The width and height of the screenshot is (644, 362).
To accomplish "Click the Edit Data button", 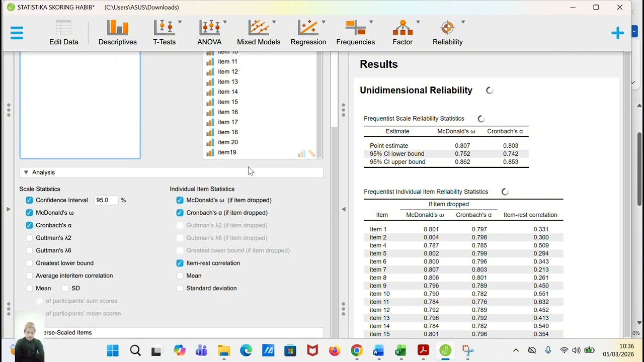I will [64, 33].
